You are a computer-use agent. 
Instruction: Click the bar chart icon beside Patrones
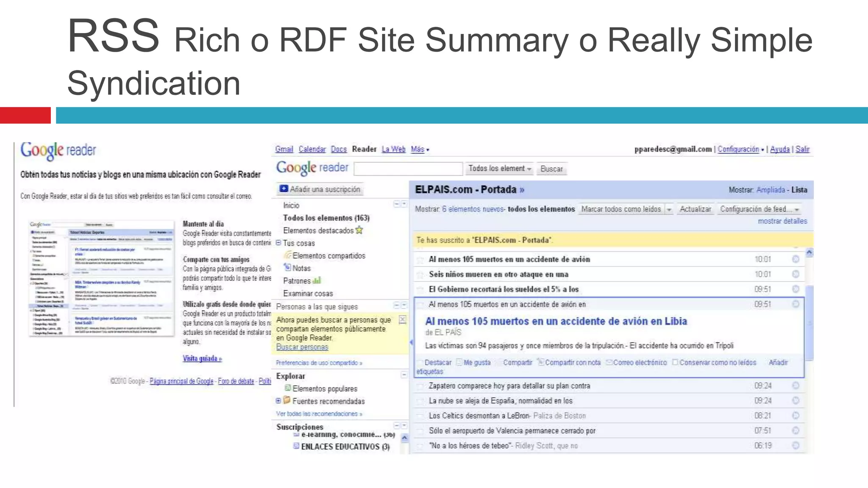tap(317, 280)
